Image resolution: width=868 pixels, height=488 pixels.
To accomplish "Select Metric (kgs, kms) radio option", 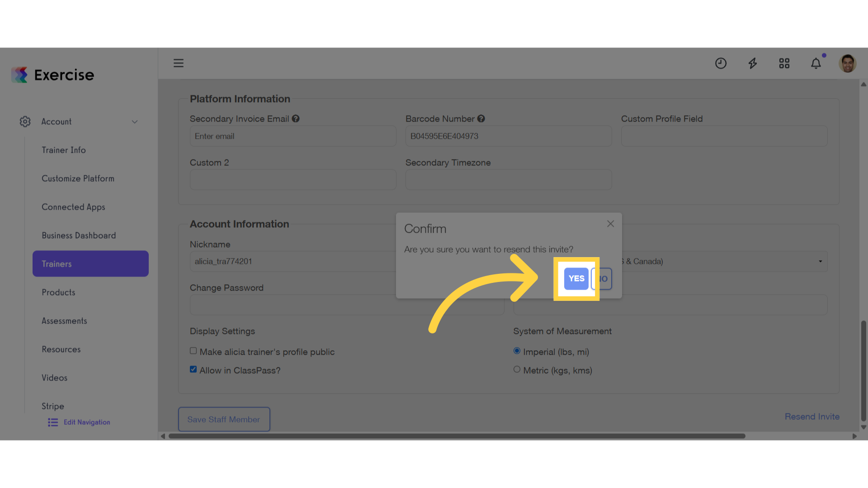I will [517, 369].
